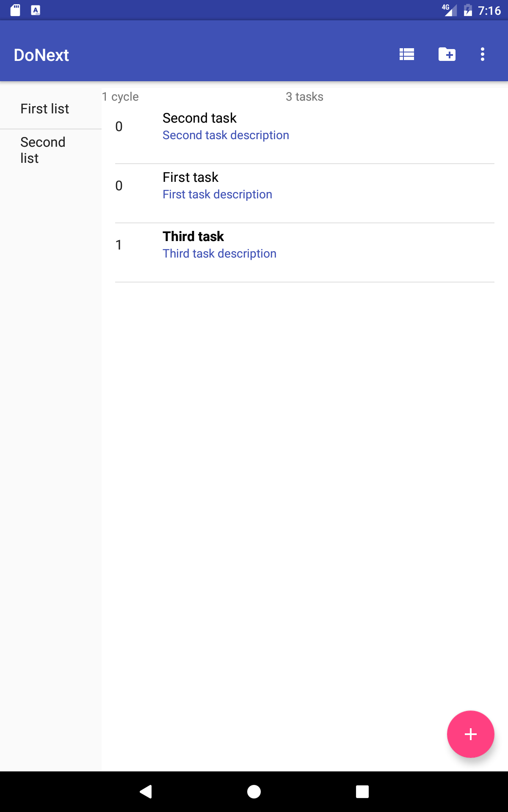Select First list in the sidebar

click(45, 109)
